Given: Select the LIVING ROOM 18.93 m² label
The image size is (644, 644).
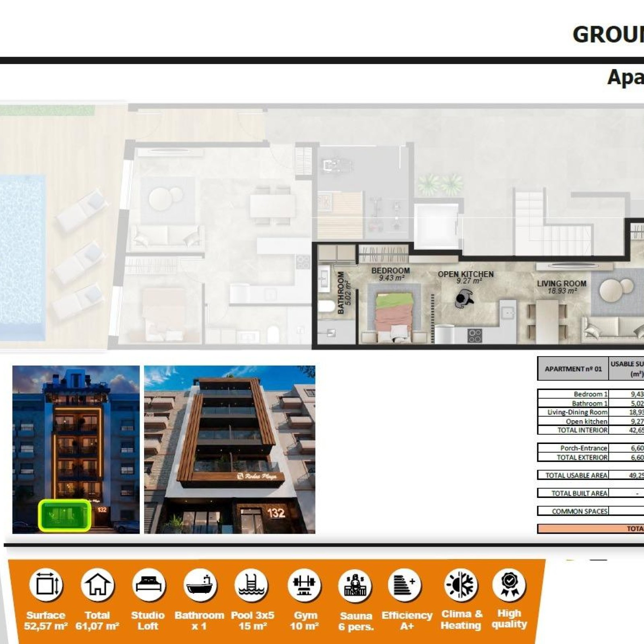Looking at the screenshot, I should (x=561, y=287).
